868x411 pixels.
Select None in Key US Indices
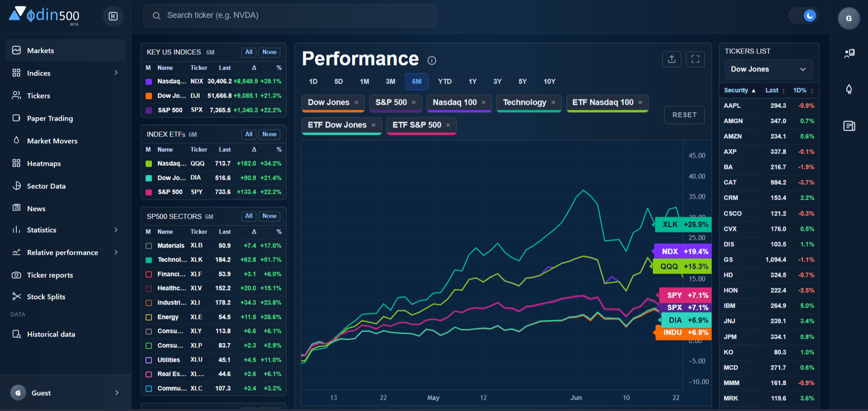[269, 52]
